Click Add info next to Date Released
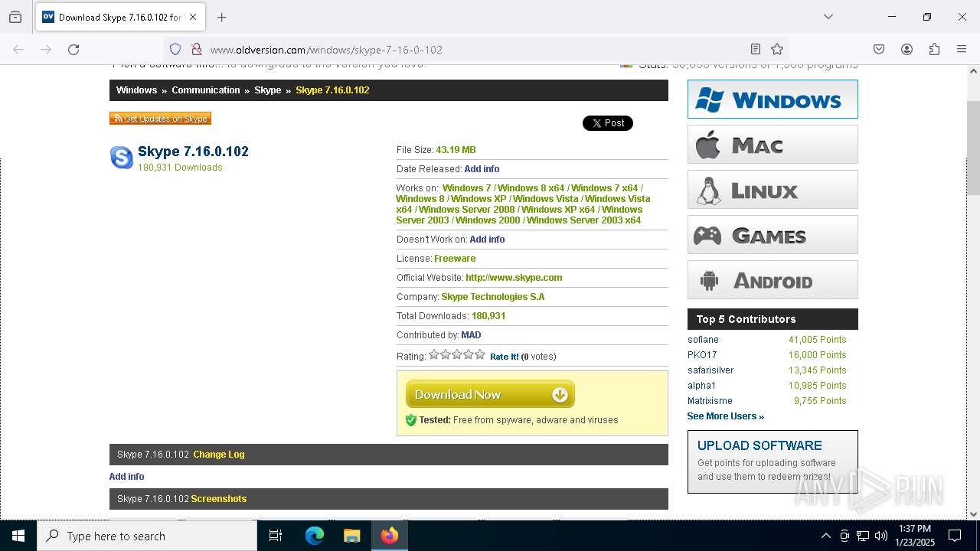Screen dimensions: 980x551 pyautogui.click(x=482, y=169)
